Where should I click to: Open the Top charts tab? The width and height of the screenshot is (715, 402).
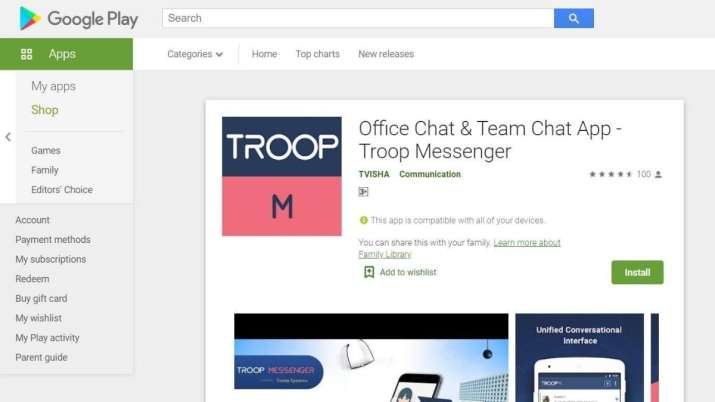tap(317, 54)
